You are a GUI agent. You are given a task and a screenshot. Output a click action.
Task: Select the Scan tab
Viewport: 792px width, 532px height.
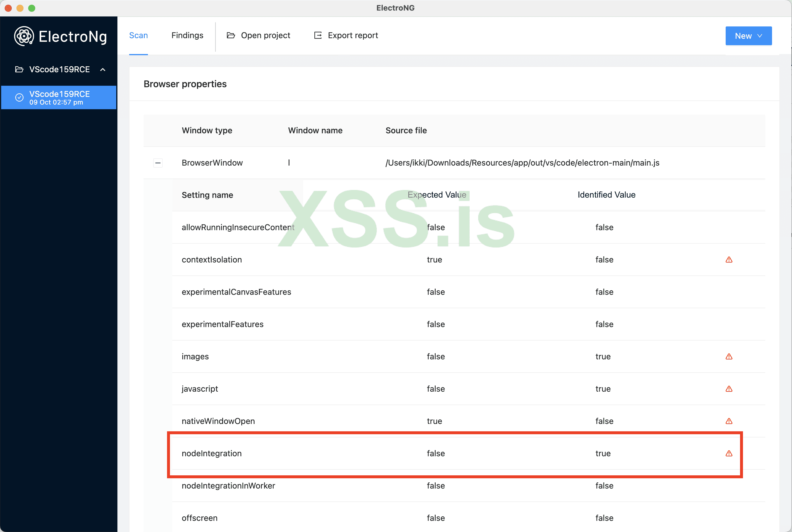pos(138,35)
